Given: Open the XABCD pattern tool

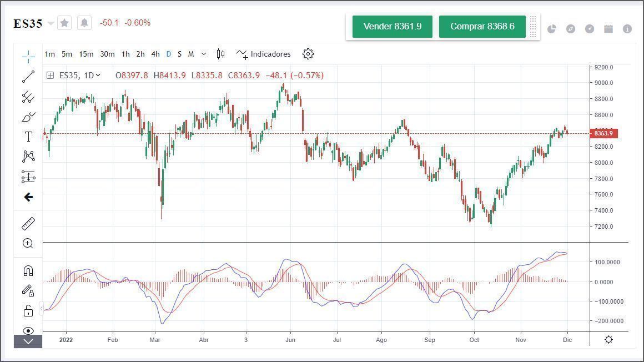Looking at the screenshot, I should (x=28, y=156).
